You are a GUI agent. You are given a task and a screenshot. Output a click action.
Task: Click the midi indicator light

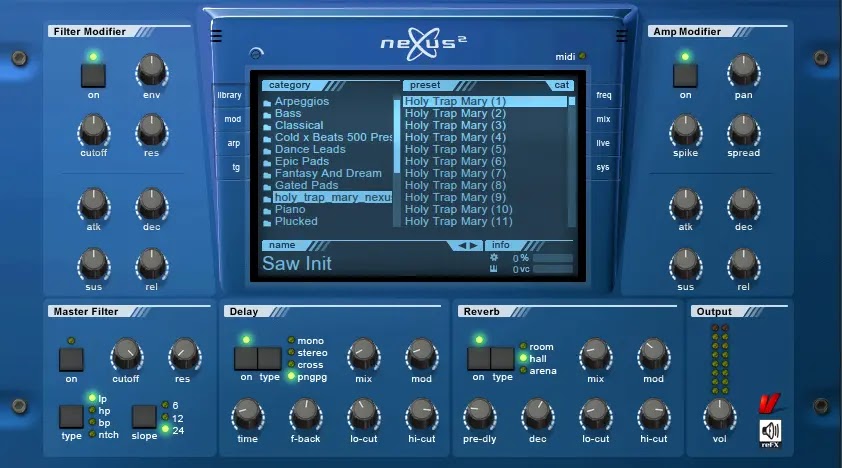coord(582,56)
